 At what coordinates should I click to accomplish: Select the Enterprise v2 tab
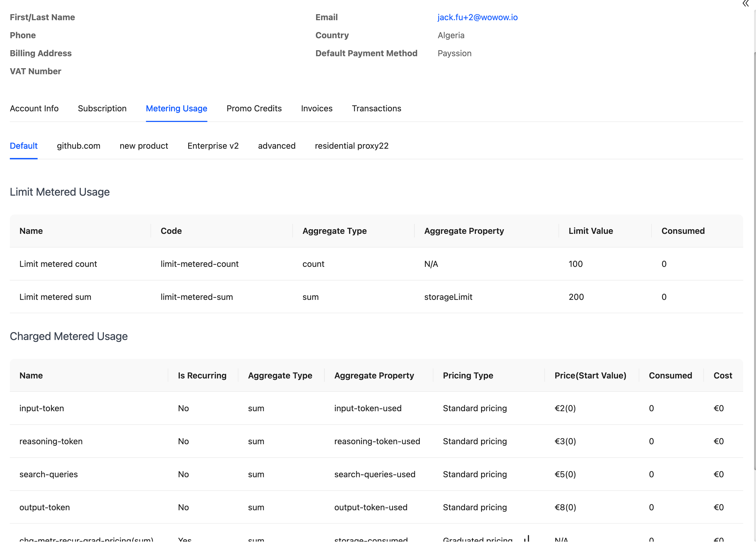pyautogui.click(x=213, y=145)
